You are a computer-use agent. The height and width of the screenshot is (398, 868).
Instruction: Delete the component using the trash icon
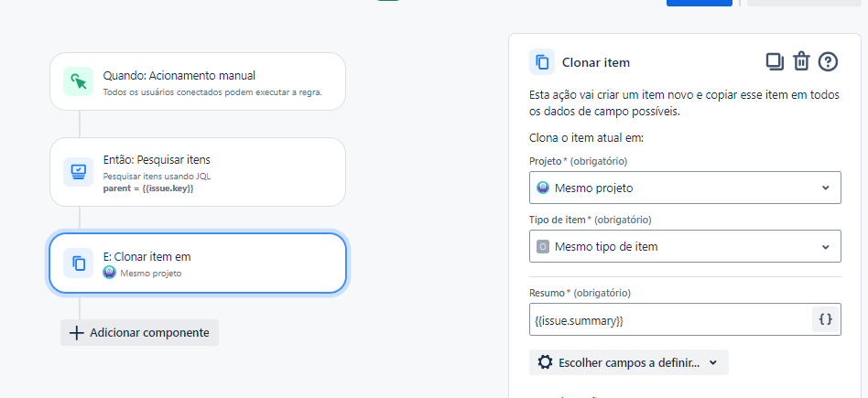tap(801, 62)
